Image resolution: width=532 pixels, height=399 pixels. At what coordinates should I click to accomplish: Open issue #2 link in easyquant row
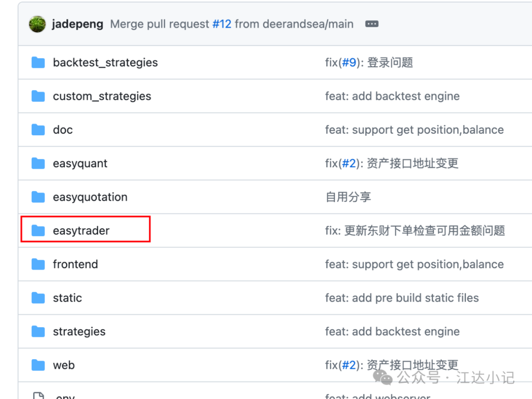click(349, 163)
